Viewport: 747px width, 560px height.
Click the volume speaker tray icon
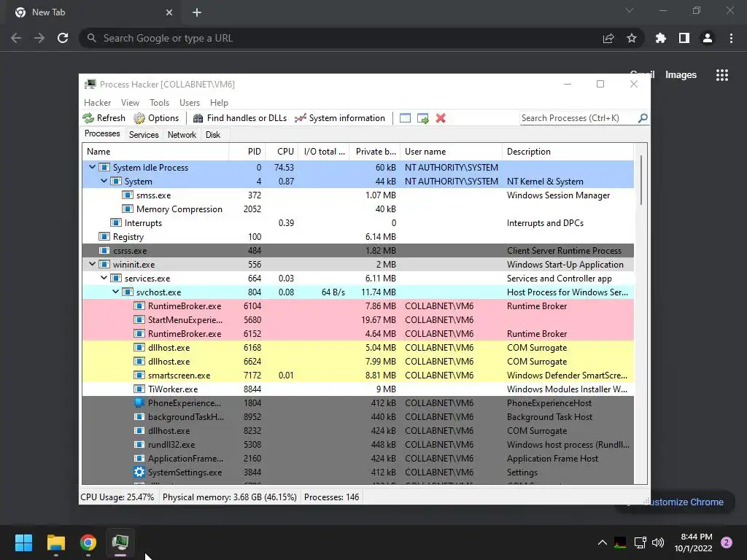click(658, 542)
